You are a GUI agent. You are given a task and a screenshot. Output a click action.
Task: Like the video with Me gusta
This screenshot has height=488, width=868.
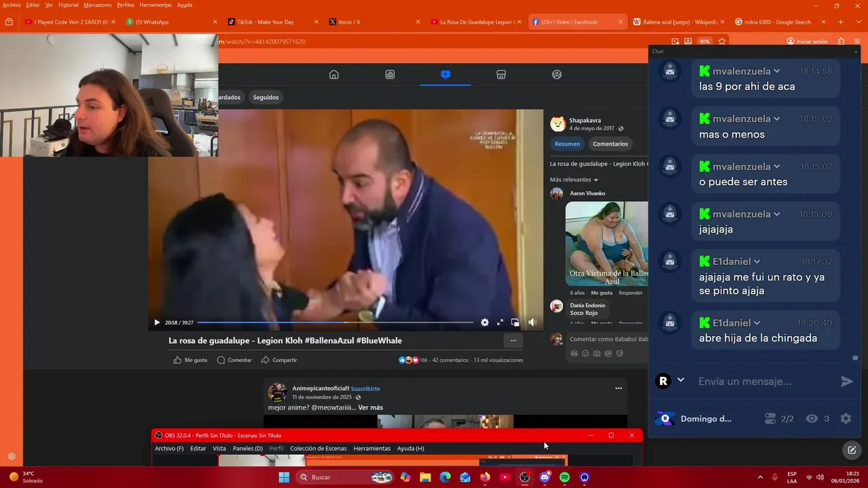click(x=191, y=360)
